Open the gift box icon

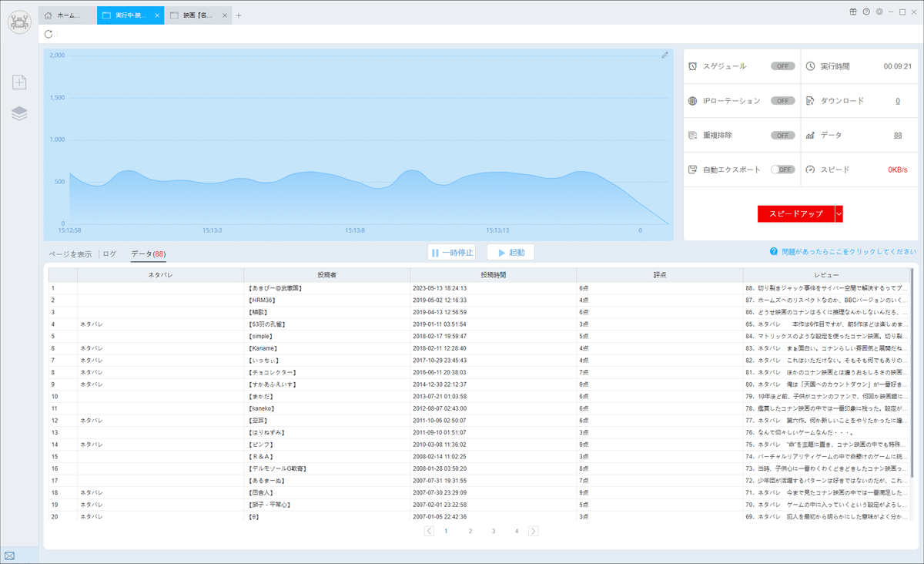853,12
